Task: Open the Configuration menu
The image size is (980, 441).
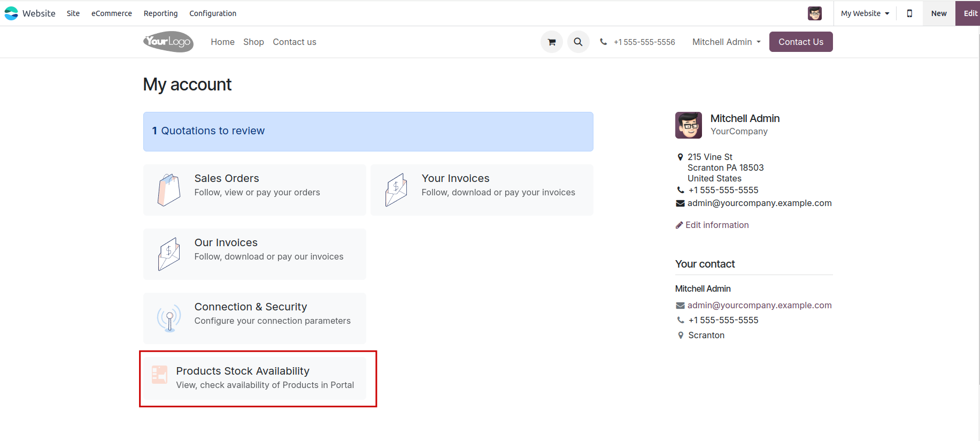Action: tap(213, 13)
